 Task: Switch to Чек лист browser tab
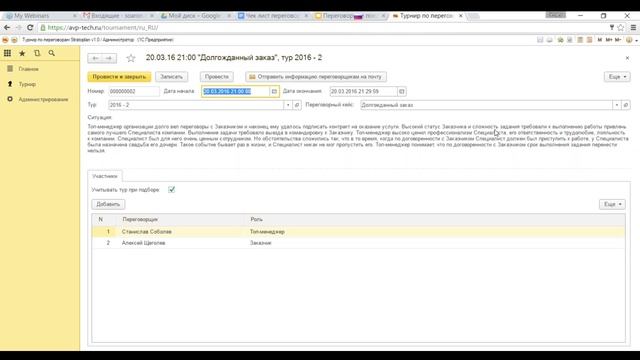272,16
